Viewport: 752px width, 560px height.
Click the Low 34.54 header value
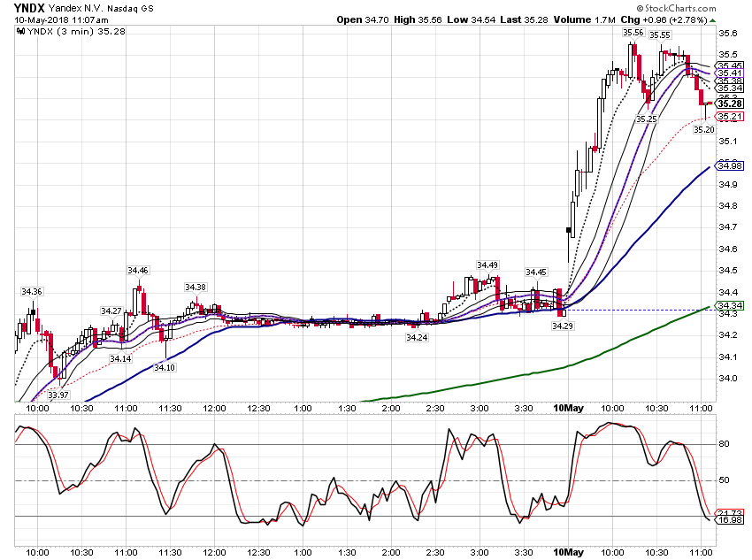[471, 19]
